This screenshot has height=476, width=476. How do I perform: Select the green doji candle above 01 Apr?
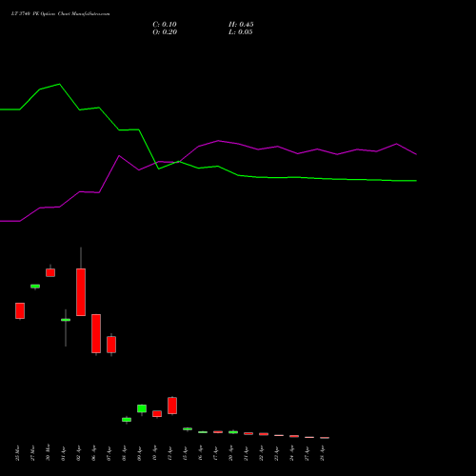pos(66,320)
